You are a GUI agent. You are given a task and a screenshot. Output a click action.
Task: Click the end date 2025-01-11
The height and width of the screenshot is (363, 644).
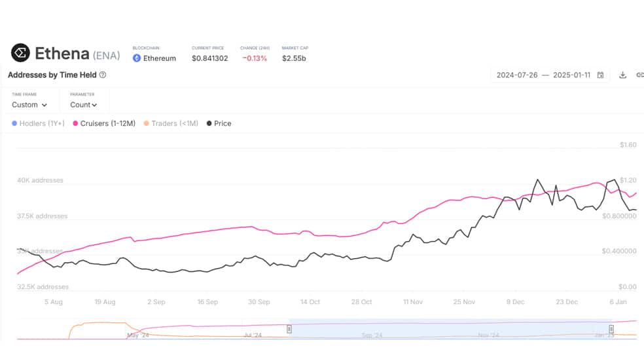tap(572, 75)
